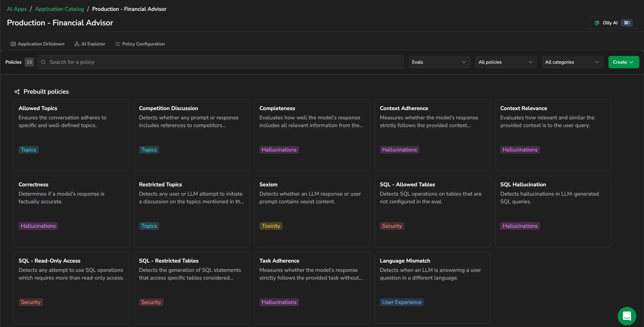Open the All policies filter dropdown
Viewport: 644px width, 327px height.
[506, 62]
